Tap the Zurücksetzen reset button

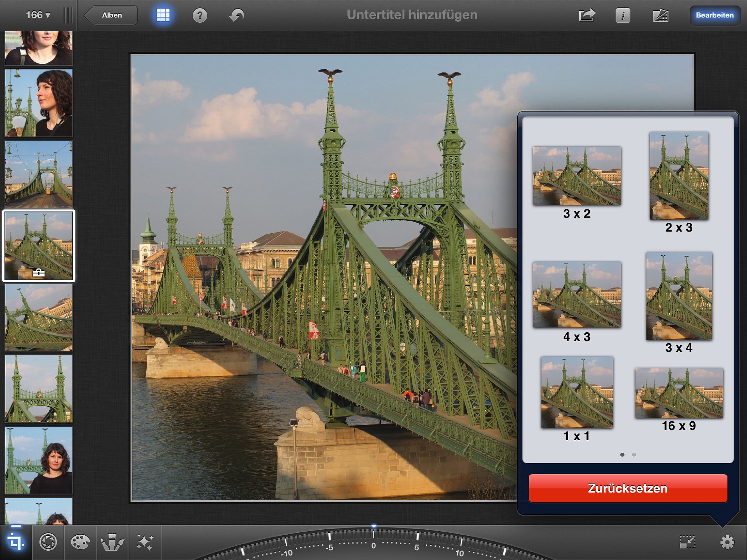628,488
